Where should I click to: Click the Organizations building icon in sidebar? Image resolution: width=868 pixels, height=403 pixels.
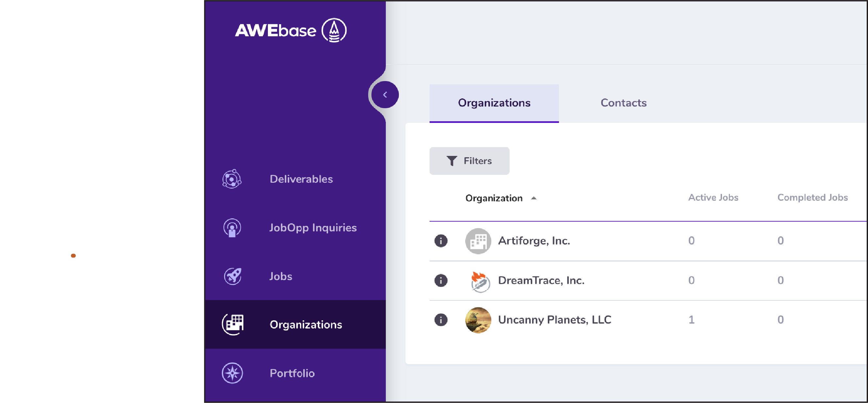tap(233, 325)
